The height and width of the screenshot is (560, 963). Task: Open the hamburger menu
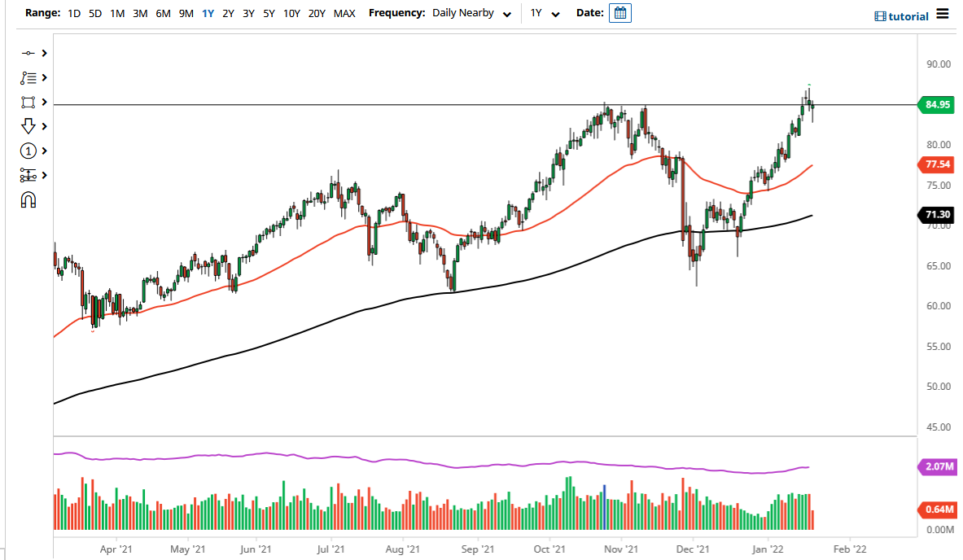[943, 12]
